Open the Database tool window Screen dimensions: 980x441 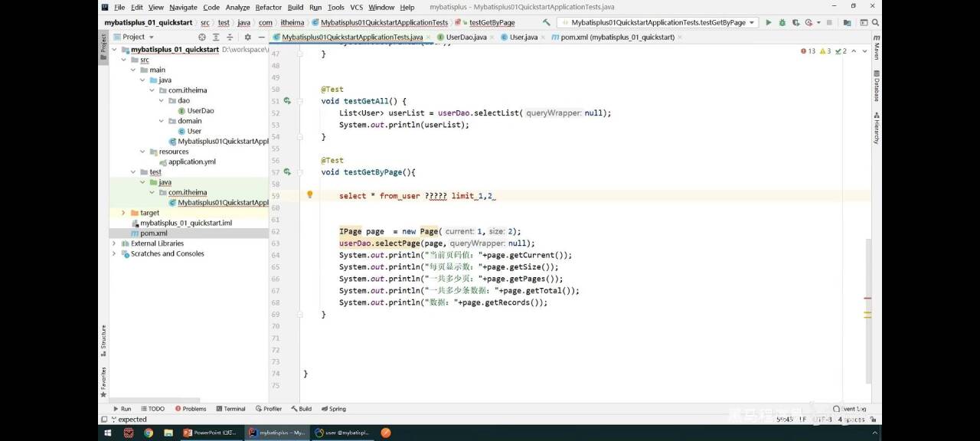pyautogui.click(x=876, y=85)
